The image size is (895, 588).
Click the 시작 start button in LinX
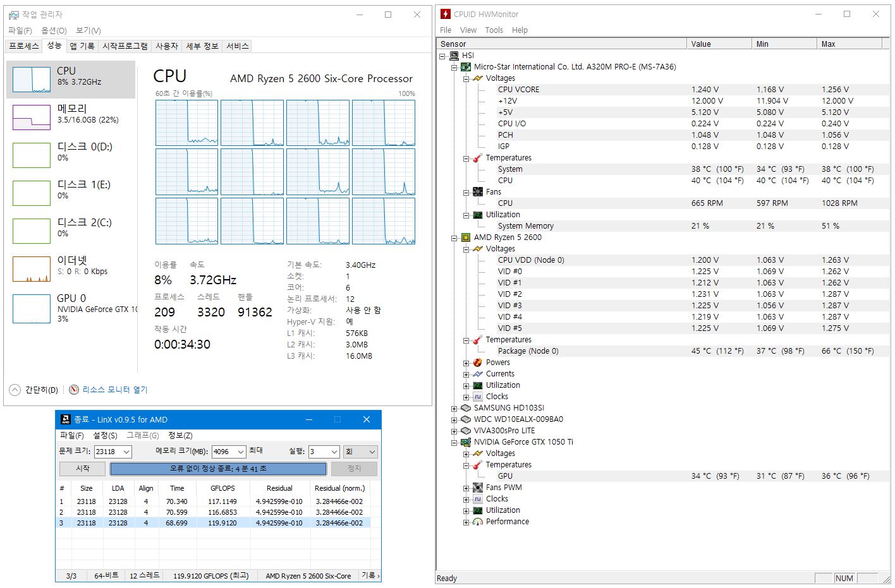[x=83, y=469]
